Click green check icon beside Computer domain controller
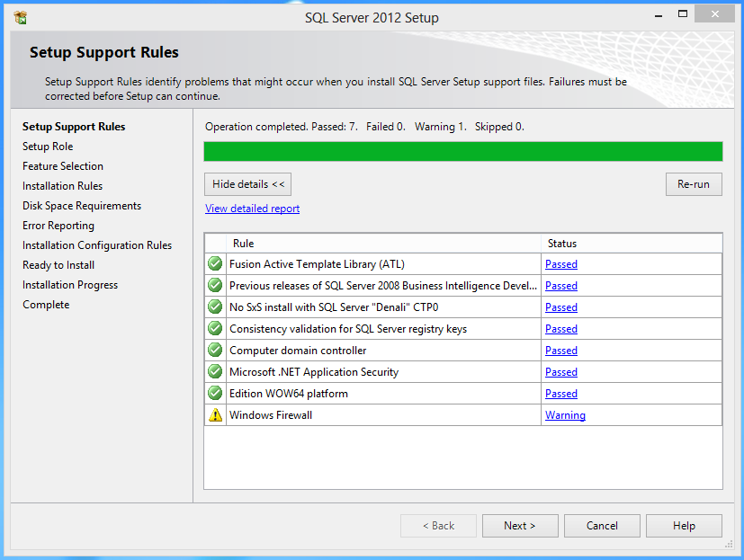Image resolution: width=744 pixels, height=560 pixels. [215, 350]
